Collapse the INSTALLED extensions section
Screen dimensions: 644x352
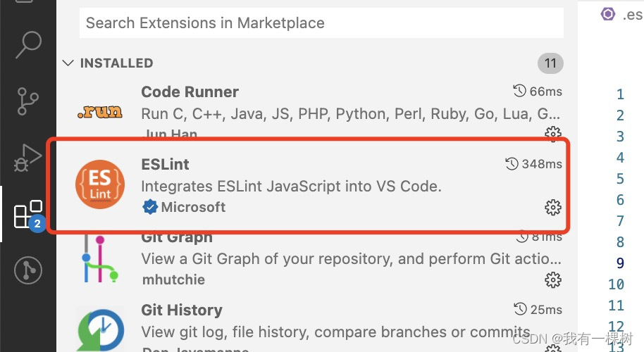68,63
